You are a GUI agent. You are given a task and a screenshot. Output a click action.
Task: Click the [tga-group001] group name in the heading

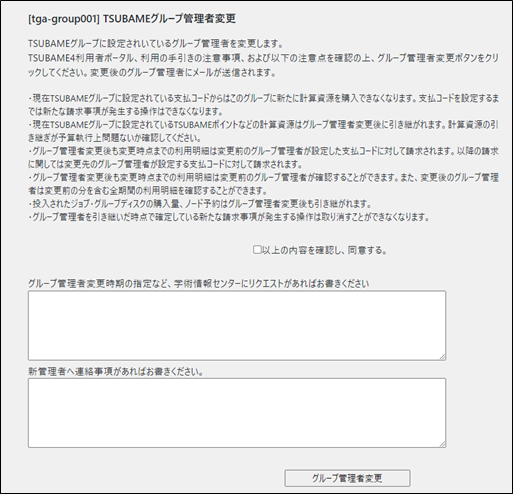[64, 19]
